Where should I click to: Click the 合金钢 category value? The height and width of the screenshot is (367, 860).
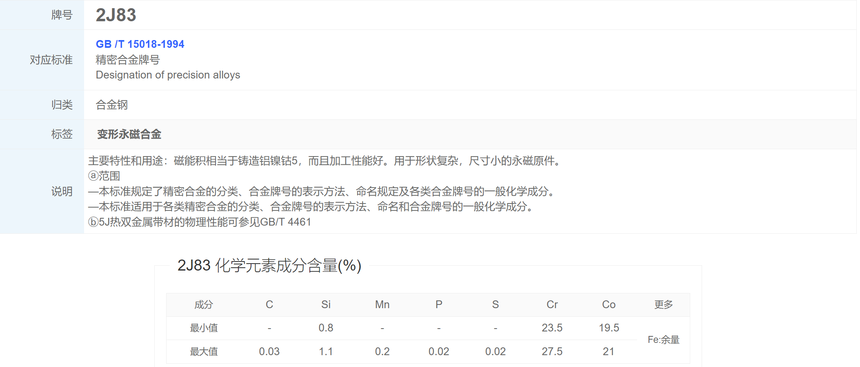(x=112, y=105)
